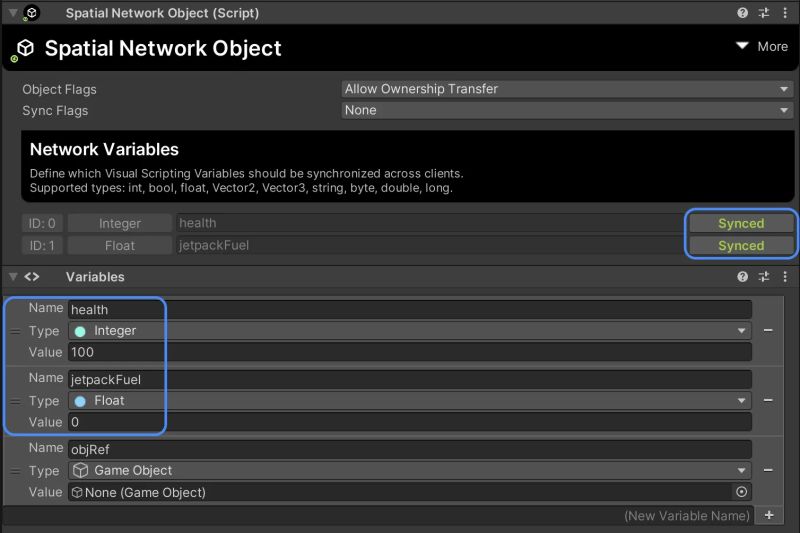Open Type dropdown for jetpackFuel variable

coord(410,400)
